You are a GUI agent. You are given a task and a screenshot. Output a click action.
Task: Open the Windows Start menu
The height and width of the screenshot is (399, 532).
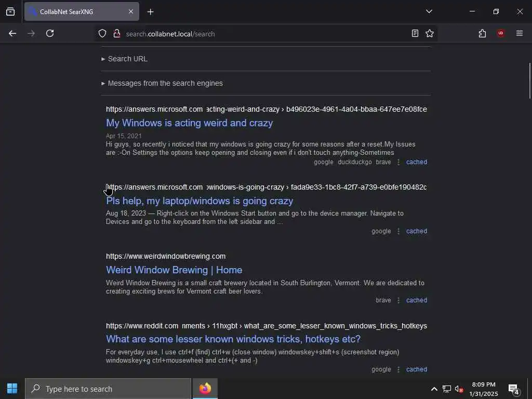click(12, 389)
